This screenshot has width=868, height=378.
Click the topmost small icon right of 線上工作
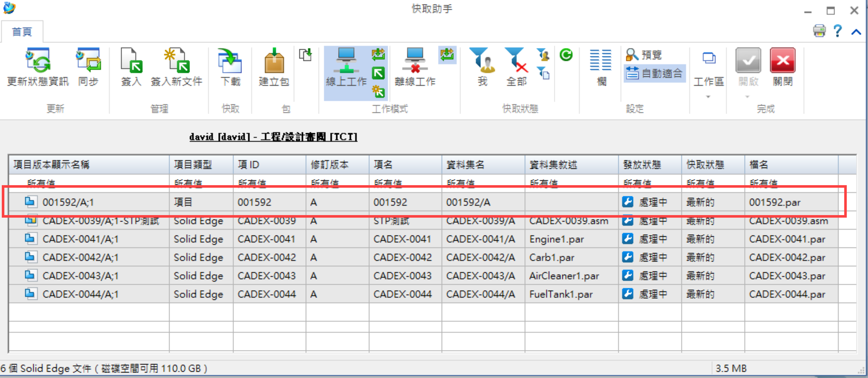coord(379,54)
